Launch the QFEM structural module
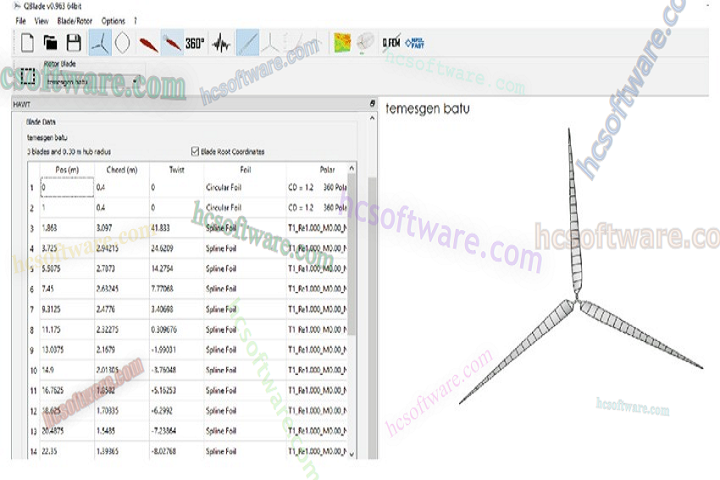Viewport: 720px width, 480px height. click(x=392, y=43)
